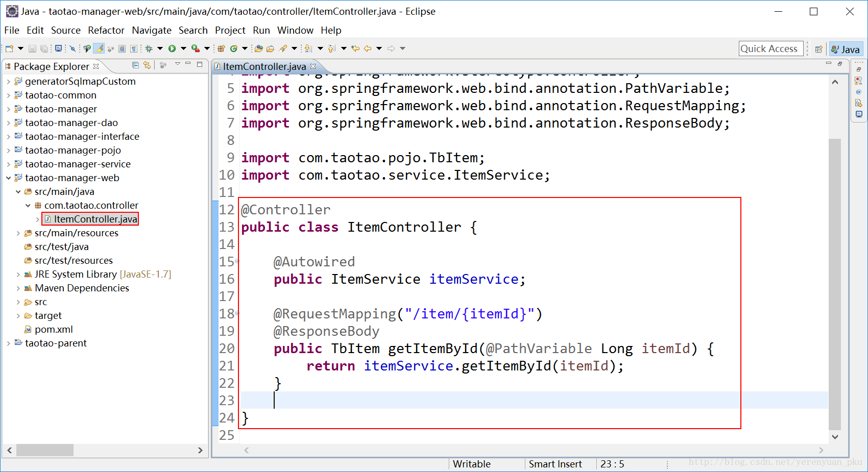Click the editor scroll down arrow
The height and width of the screenshot is (472, 868).
click(835, 437)
